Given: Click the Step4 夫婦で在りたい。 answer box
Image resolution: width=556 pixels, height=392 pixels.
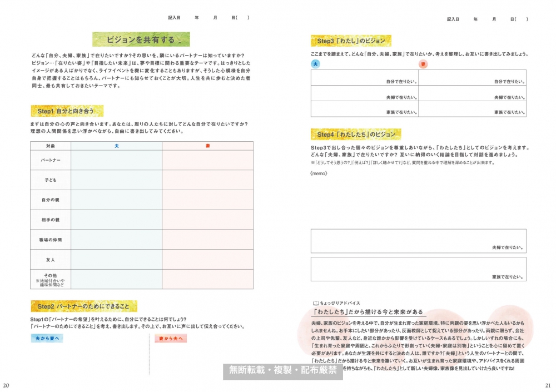Looking at the screenshot, I should (x=419, y=241).
